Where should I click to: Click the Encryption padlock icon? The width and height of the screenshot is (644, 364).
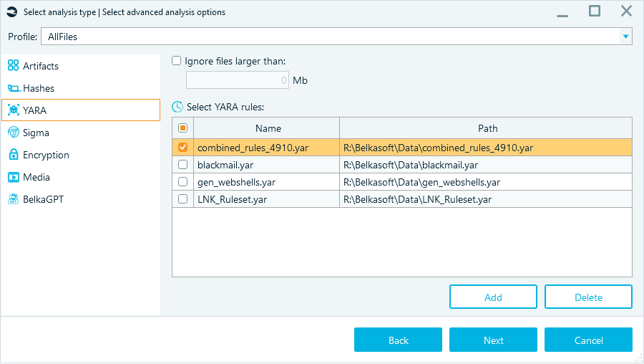tap(14, 154)
